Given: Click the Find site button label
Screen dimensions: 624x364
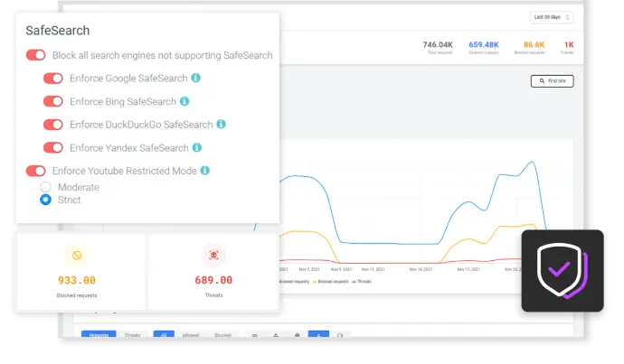Looking at the screenshot, I should pos(556,81).
